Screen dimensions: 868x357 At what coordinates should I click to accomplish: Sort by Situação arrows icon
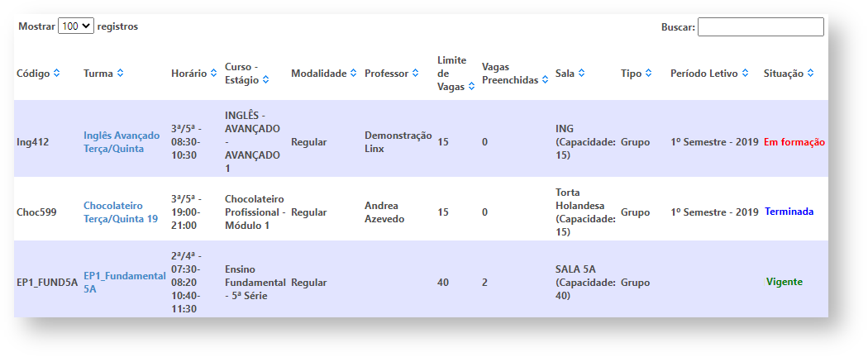[811, 74]
